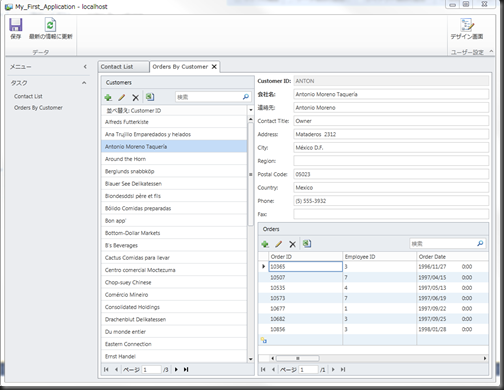504x390 pixels.
Task: Click the empty Region field
Action: tap(391, 161)
